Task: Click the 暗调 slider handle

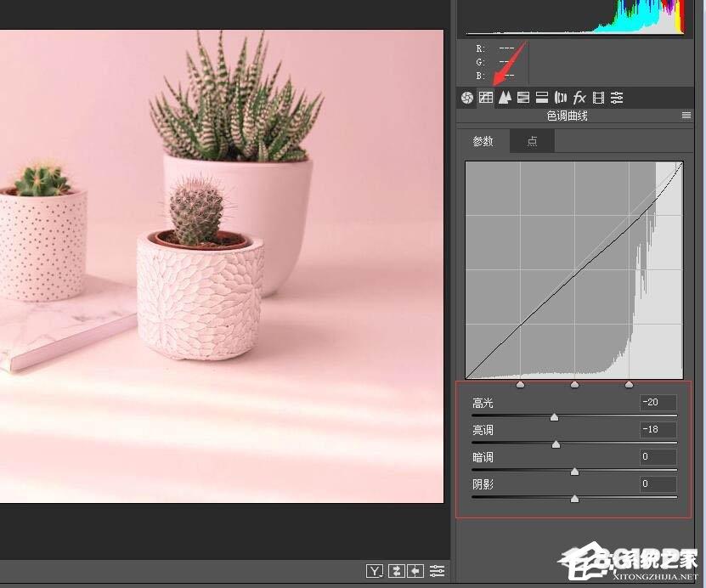Action: pyautogui.click(x=574, y=472)
